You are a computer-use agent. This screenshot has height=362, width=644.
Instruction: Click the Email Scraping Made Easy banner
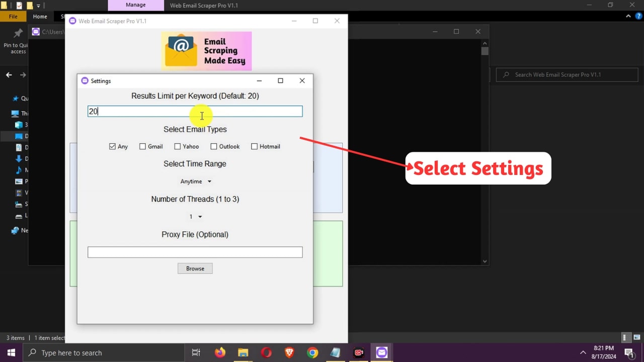206,51
